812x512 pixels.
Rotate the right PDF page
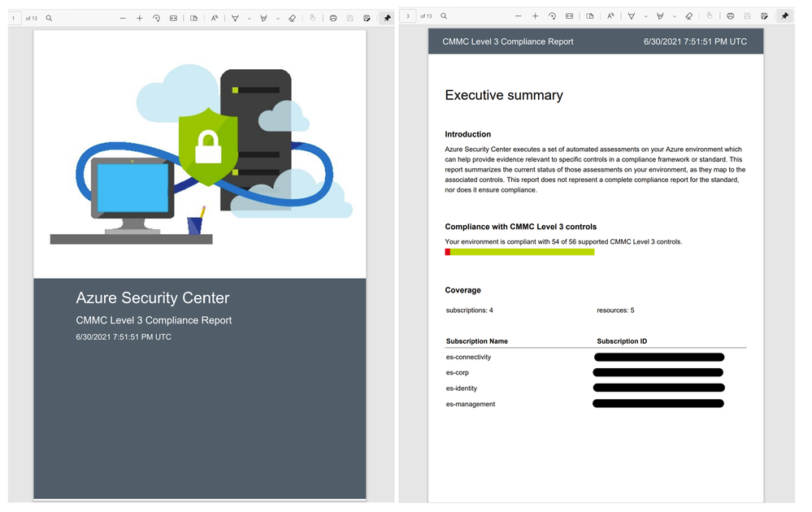coord(552,16)
